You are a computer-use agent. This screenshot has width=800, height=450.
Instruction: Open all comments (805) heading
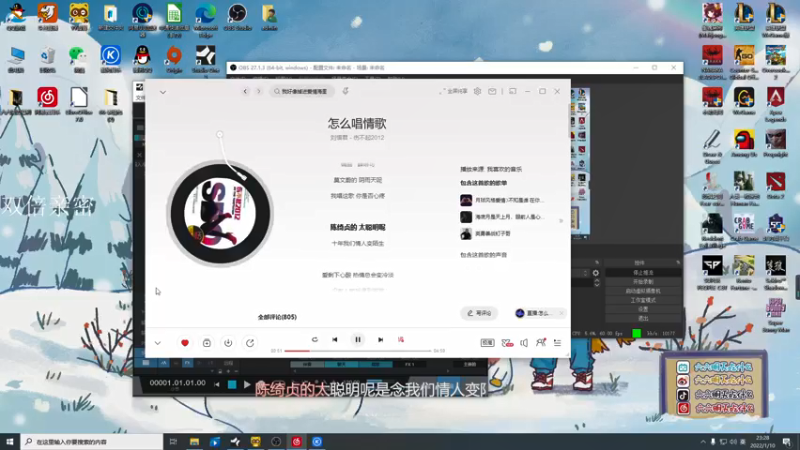pos(277,317)
